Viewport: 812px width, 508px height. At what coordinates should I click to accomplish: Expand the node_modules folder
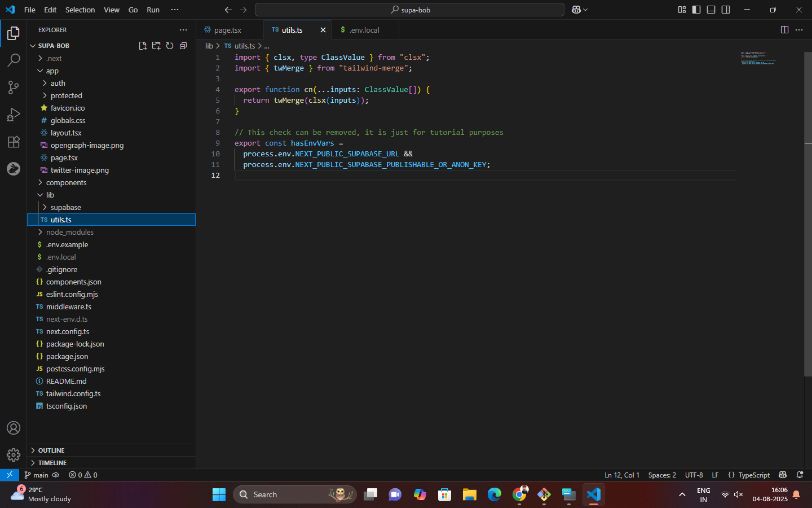tap(111, 232)
